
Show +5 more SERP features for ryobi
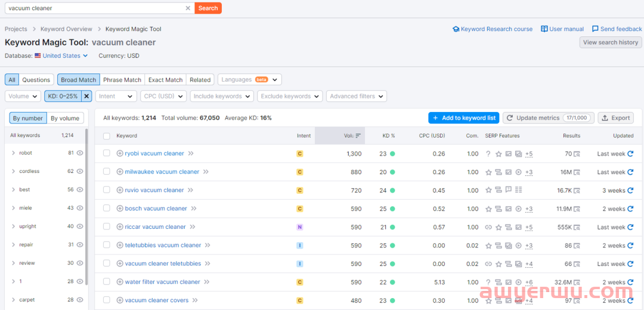(x=529, y=154)
